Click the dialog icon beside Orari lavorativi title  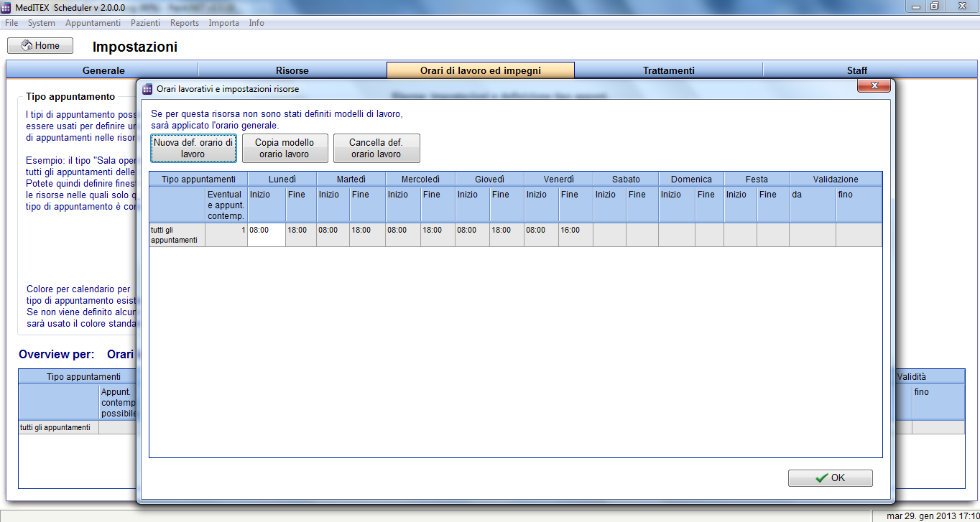147,89
